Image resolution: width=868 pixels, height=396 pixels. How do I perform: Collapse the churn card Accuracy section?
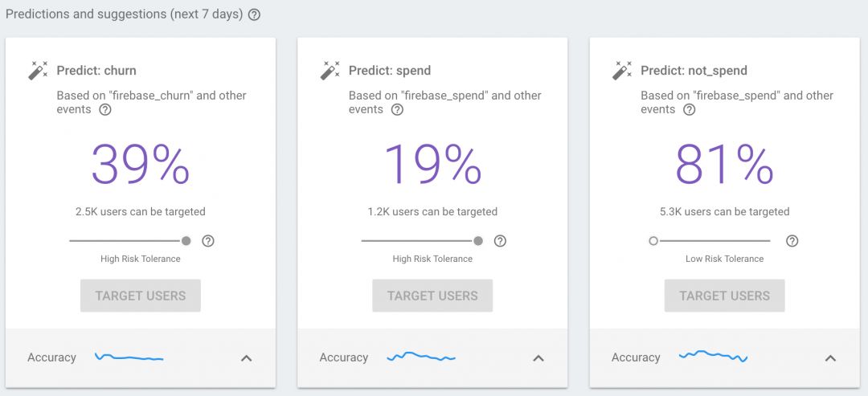[x=247, y=358]
